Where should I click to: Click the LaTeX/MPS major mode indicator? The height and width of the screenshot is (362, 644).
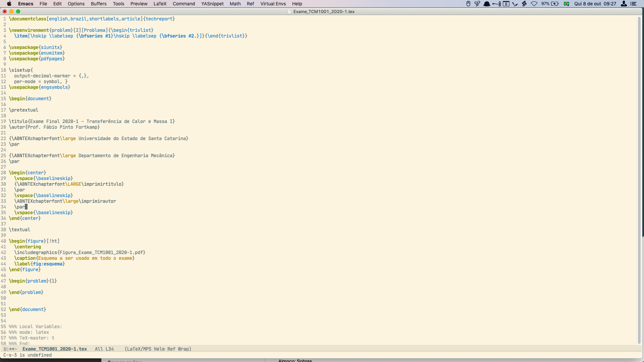click(138, 349)
